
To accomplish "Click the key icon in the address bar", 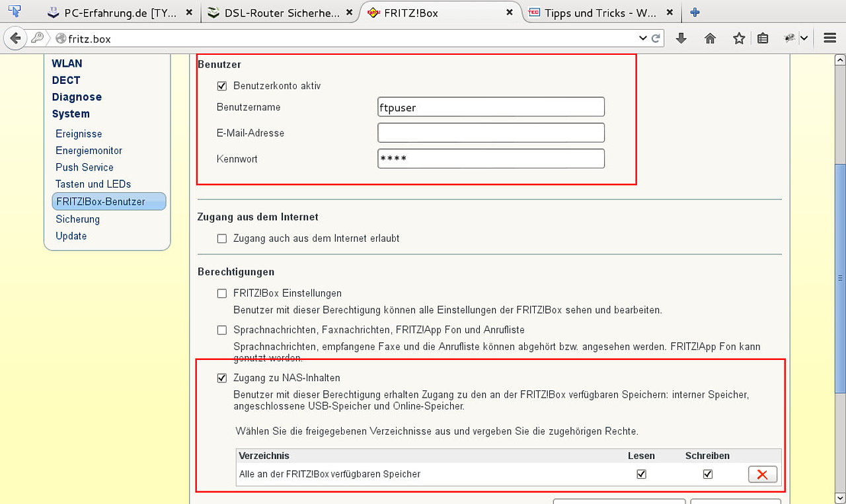I will (38, 38).
